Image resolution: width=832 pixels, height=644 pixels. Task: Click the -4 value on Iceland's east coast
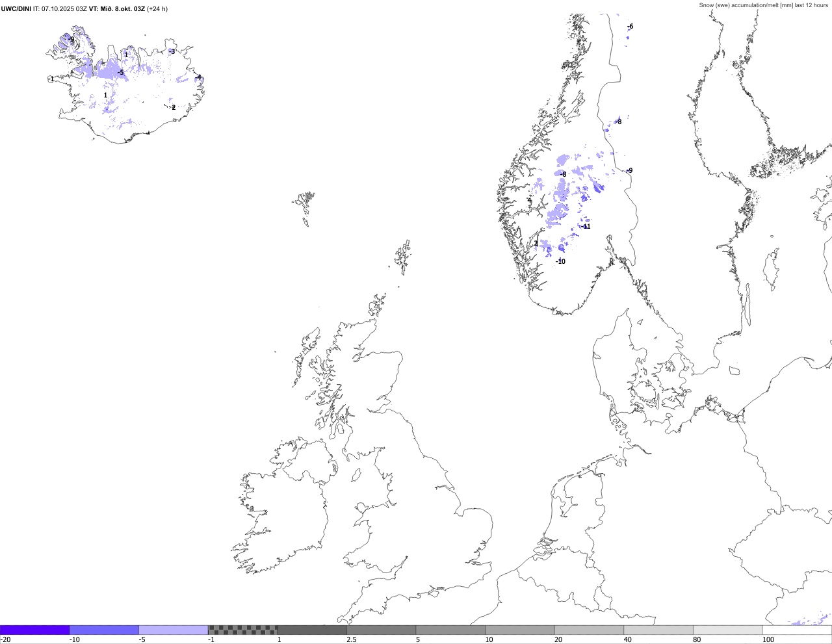[198, 77]
